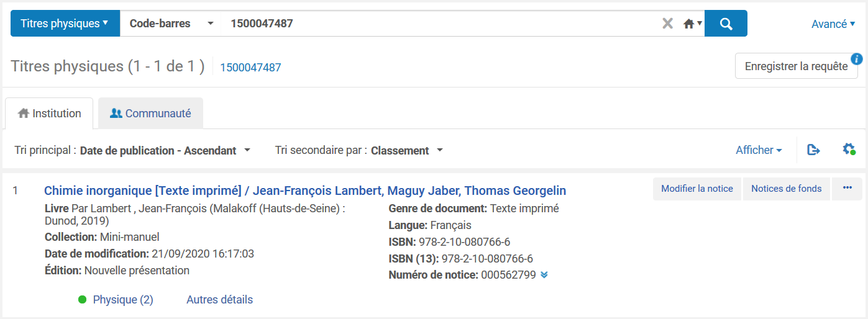Screen dimensions: 868x319
Task: Open the Chimie inorganique title link
Action: [305, 191]
